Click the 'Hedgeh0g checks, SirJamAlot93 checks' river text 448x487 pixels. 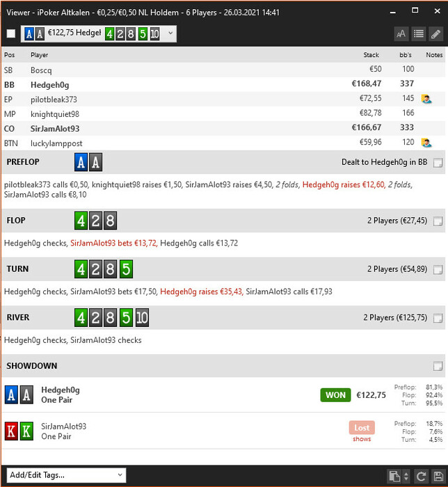point(72,340)
